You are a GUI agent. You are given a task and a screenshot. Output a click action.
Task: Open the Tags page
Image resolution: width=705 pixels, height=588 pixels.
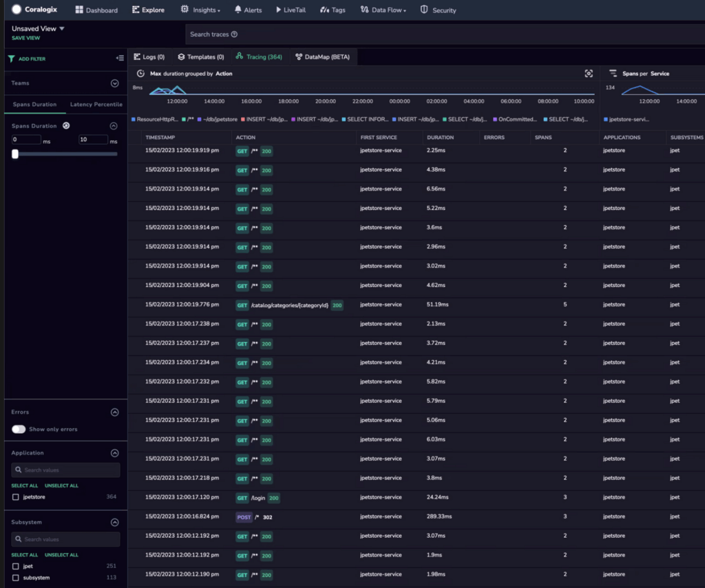333,10
